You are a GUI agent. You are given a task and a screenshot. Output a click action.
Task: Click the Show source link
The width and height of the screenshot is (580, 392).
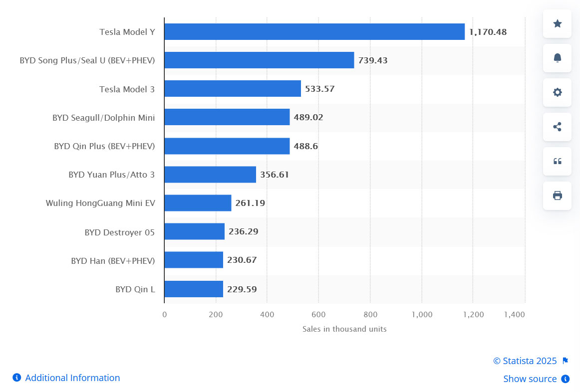(530, 379)
